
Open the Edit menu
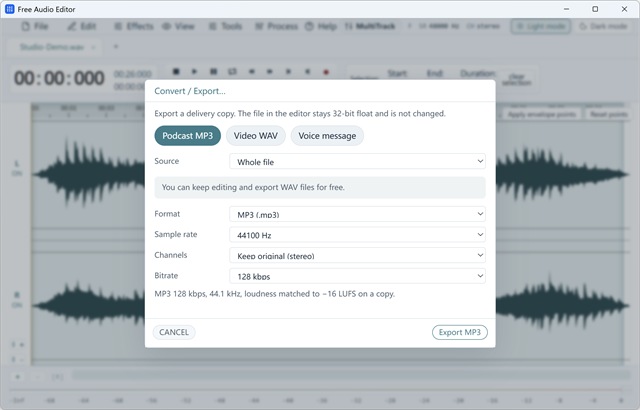(82, 27)
